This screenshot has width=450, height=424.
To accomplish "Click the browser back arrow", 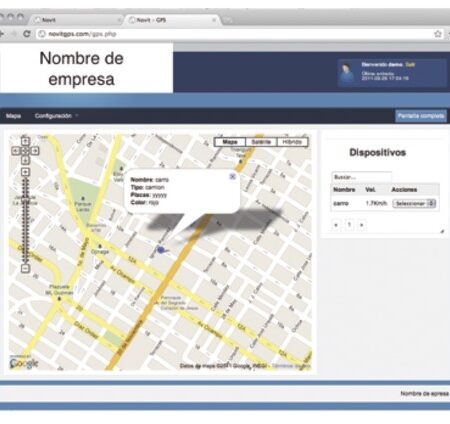I will 2,34.
